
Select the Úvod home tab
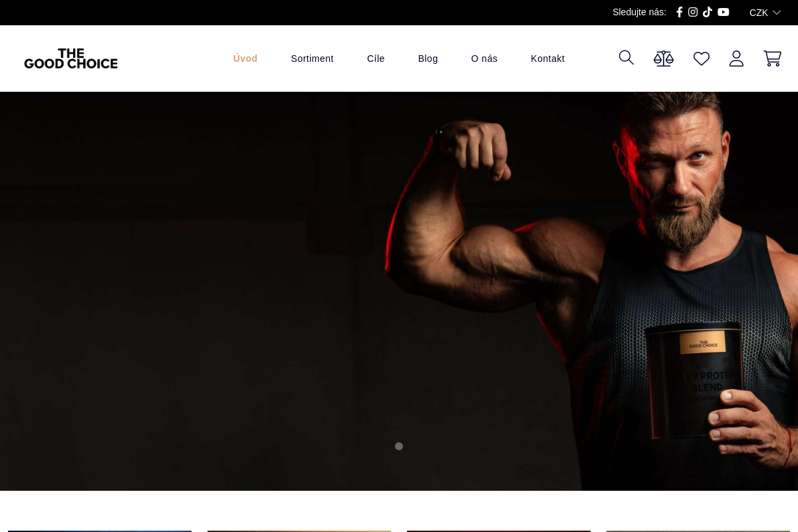pos(245,59)
